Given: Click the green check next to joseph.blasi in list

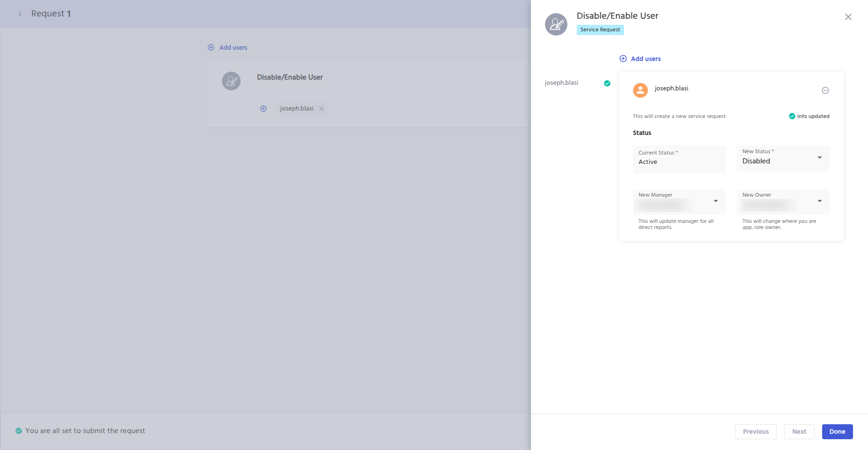Looking at the screenshot, I should (x=607, y=83).
